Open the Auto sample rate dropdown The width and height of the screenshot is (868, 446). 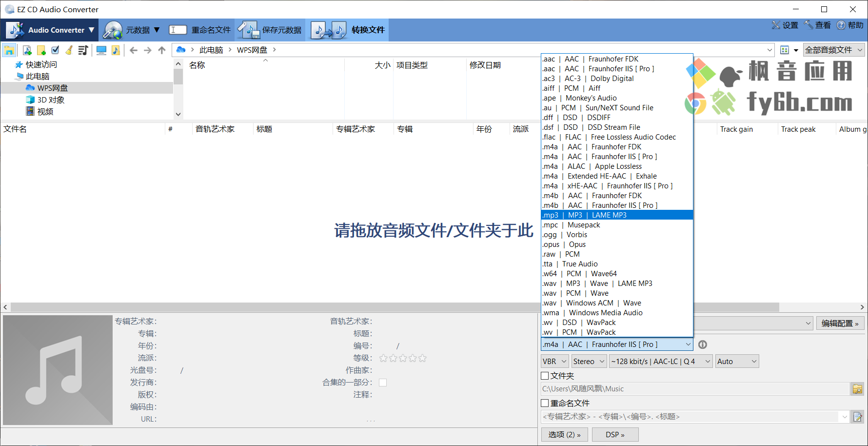[x=737, y=362]
